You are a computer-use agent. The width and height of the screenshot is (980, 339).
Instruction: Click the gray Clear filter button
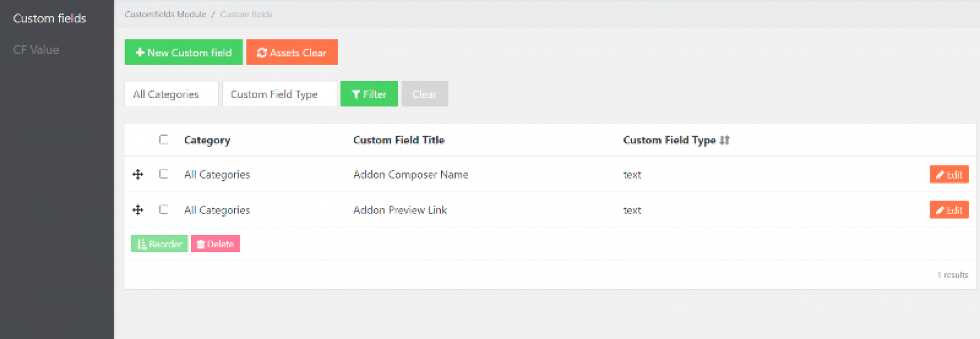coord(424,94)
